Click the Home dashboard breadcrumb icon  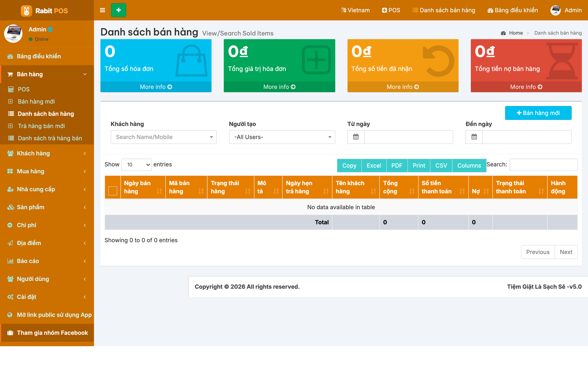[x=503, y=33]
